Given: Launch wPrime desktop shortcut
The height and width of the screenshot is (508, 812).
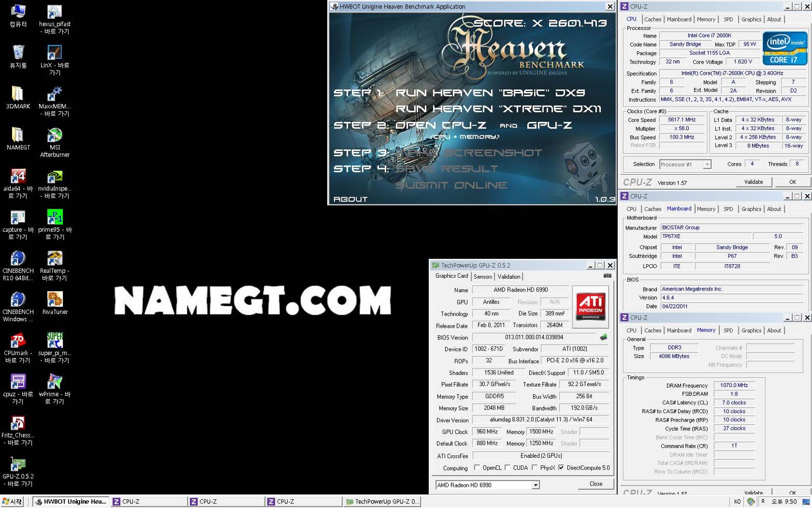Looking at the screenshot, I should 54,390.
